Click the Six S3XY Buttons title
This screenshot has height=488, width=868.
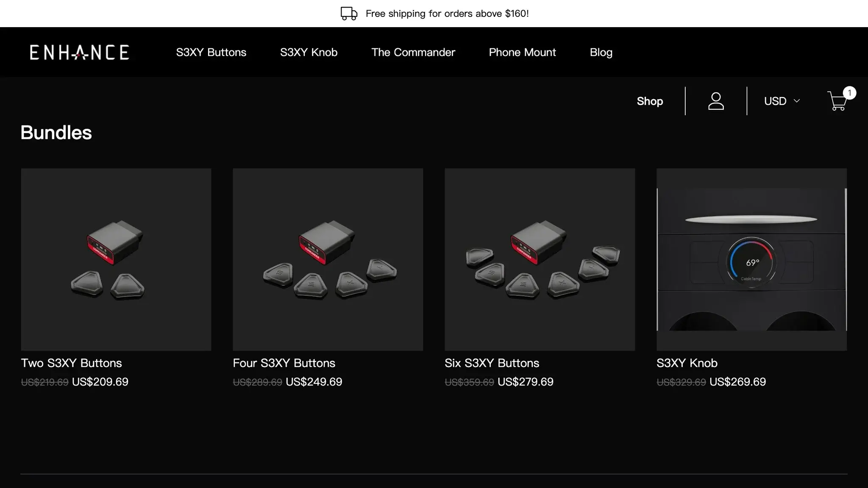(x=492, y=363)
